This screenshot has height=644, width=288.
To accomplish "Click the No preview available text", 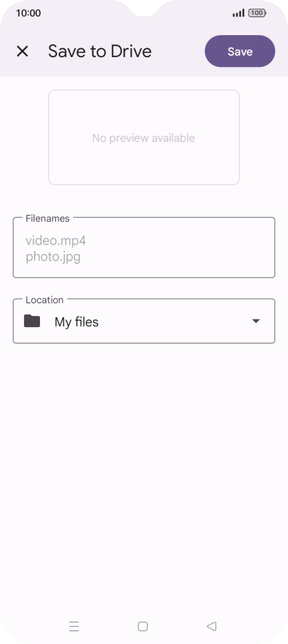I will pyautogui.click(x=143, y=138).
